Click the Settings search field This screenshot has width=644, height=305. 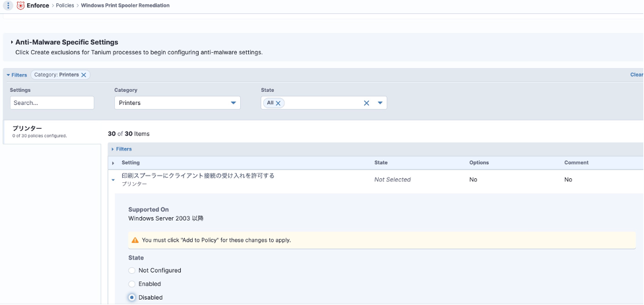coord(52,103)
